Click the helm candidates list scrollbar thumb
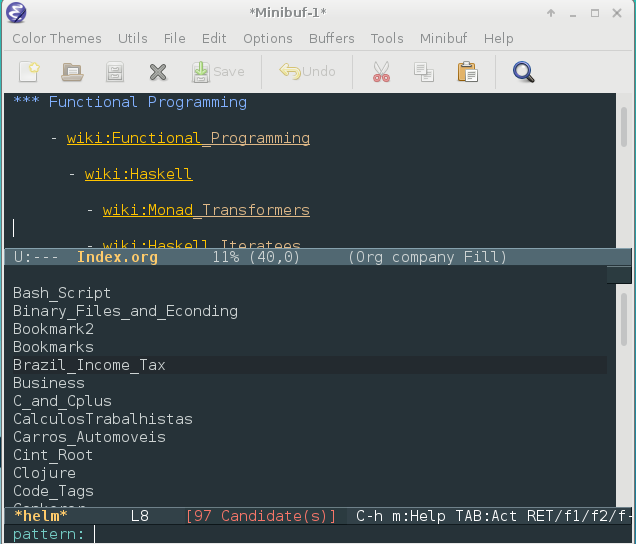 pyautogui.click(x=624, y=320)
